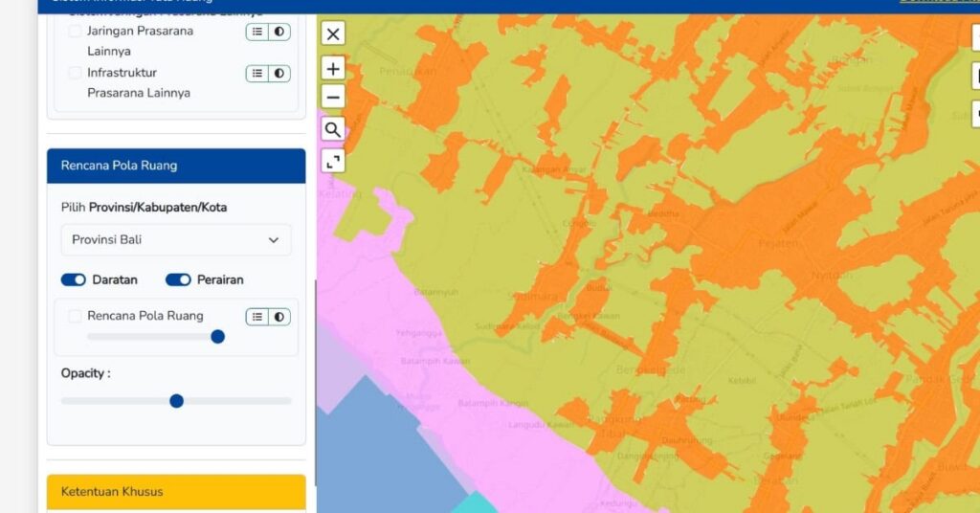Open the opacity control for Infrastruktur Prasarana Lainnya
This screenshot has height=513, width=980.
(x=279, y=74)
